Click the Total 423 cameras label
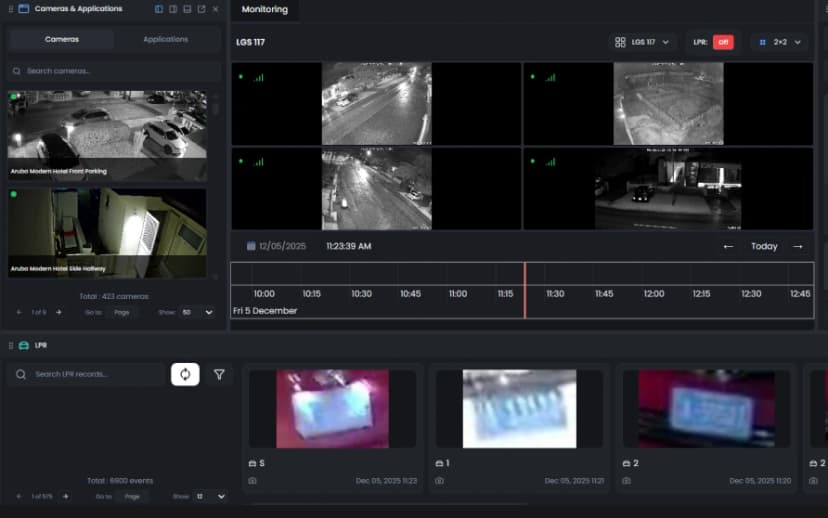Image resolution: width=828 pixels, height=518 pixels. [114, 296]
